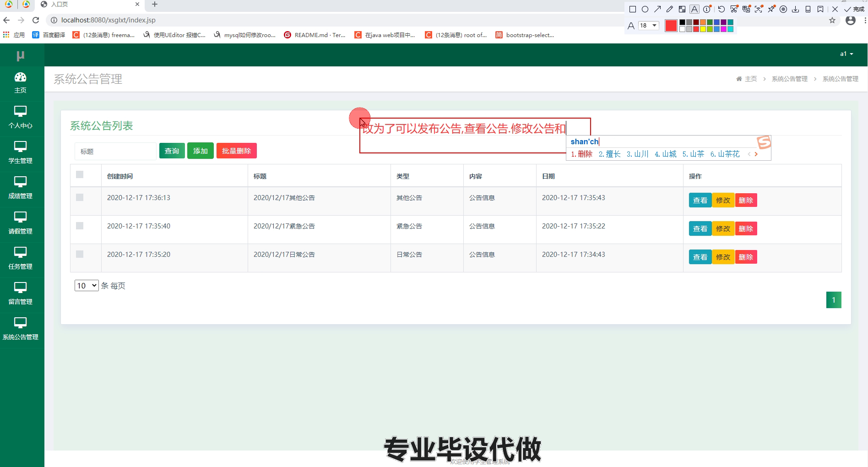Show next page of IME candidates

pyautogui.click(x=756, y=154)
